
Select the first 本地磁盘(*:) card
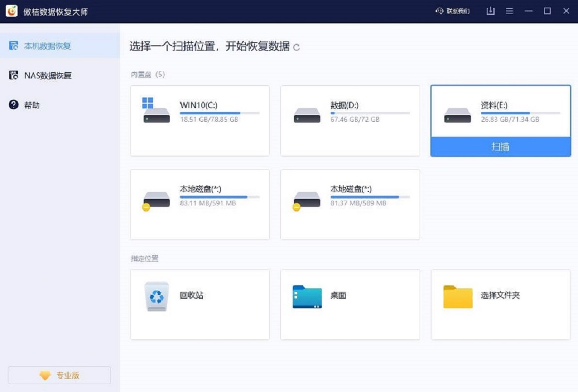coord(199,204)
